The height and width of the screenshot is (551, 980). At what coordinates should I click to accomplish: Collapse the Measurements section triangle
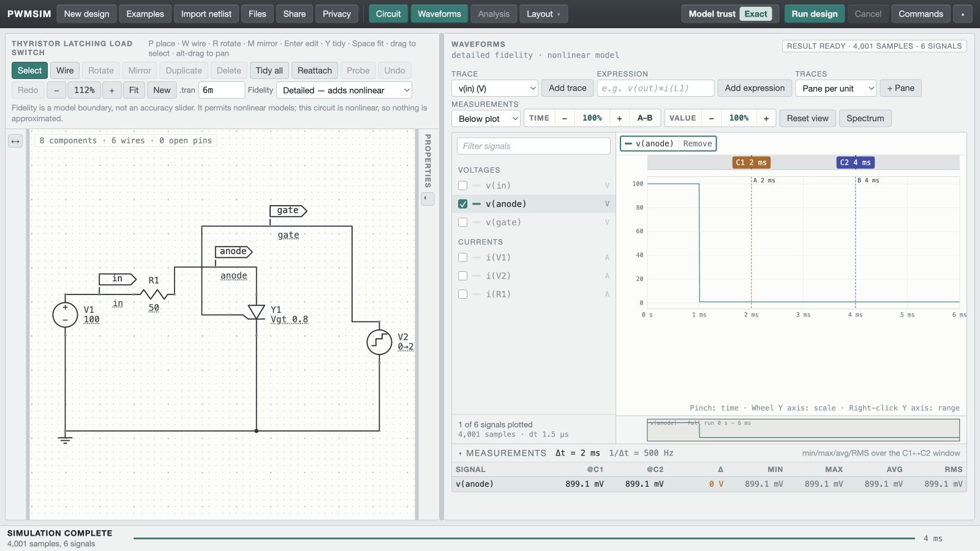point(460,454)
